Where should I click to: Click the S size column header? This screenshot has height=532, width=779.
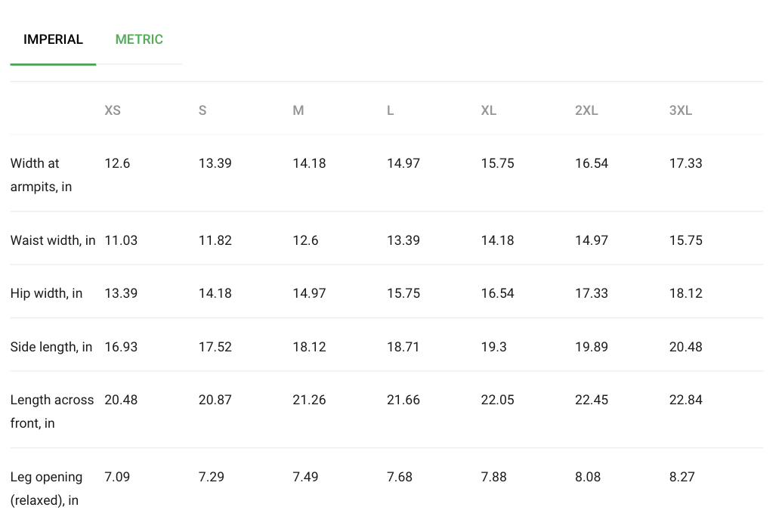(202, 110)
